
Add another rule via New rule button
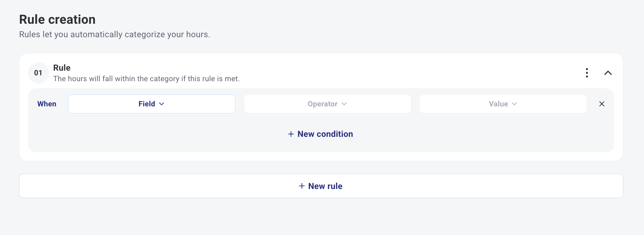[x=325, y=186]
